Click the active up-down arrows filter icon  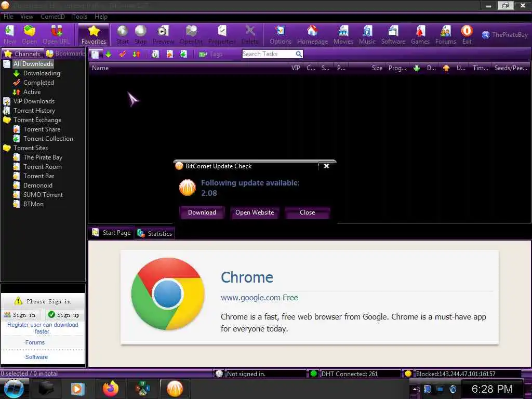click(137, 54)
